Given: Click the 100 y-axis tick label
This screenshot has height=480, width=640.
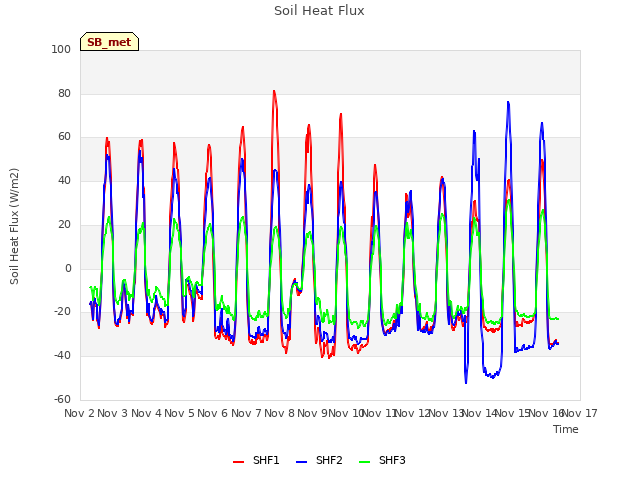Looking at the screenshot, I should pos(61,49).
